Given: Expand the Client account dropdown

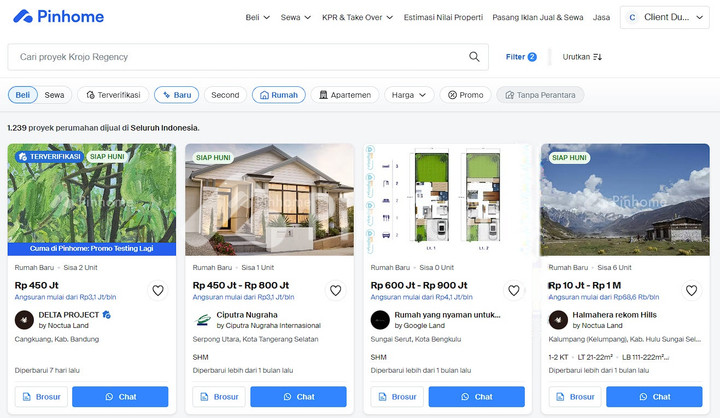Looking at the screenshot, I should 664,17.
